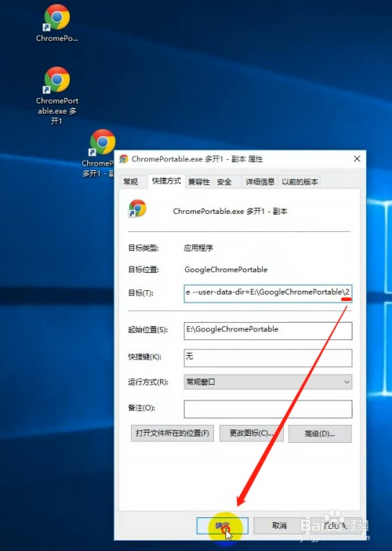
Task: Expand the 运行方式(R) dropdown
Action: point(268,382)
